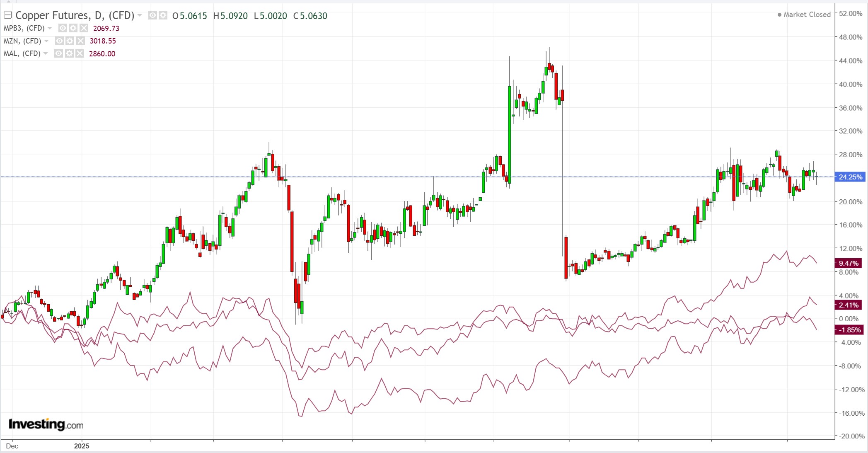Viewport: 868px width, 453px height.
Task: Open the Copper Futures series dropdown arrow
Action: tap(140, 16)
